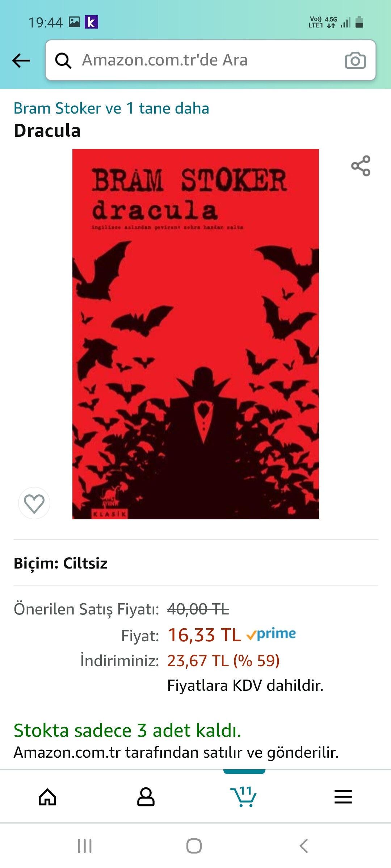Image resolution: width=391 pixels, height=868 pixels.
Task: Open camera search icon
Action: tap(355, 60)
